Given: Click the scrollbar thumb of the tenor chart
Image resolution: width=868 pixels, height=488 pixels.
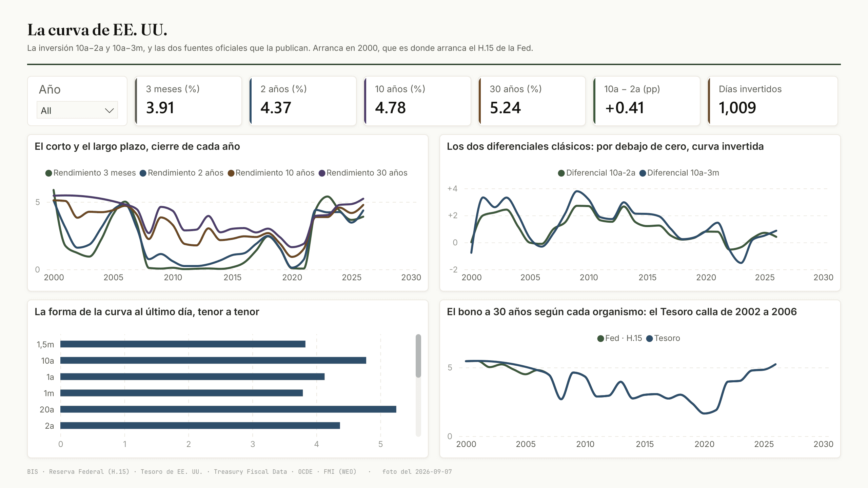Looking at the screenshot, I should (418, 356).
